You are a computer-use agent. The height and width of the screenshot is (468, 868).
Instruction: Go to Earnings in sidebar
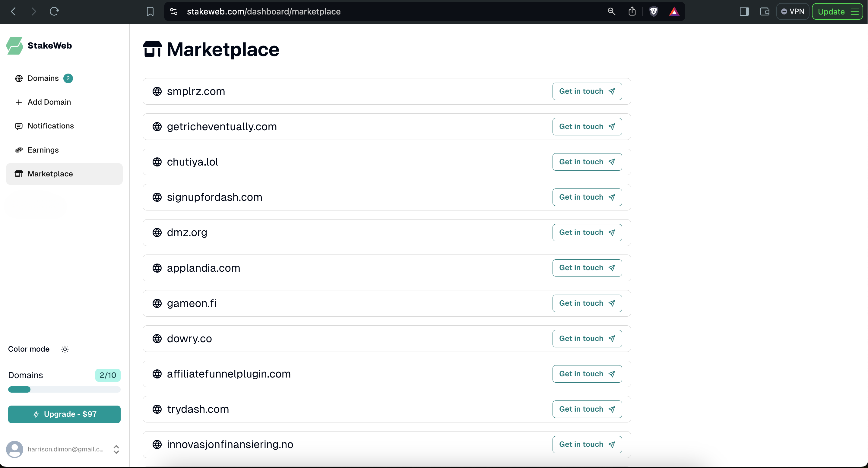43,150
